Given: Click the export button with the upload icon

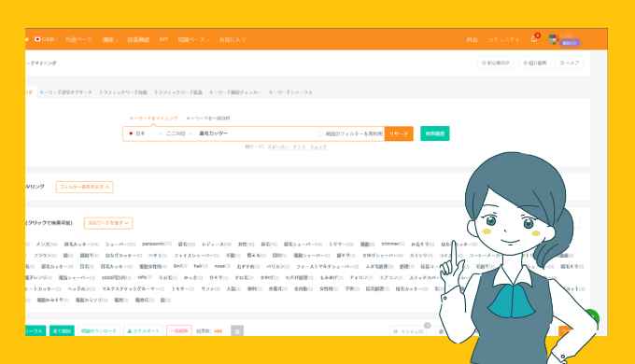Looking at the screenshot, I should point(144,330).
